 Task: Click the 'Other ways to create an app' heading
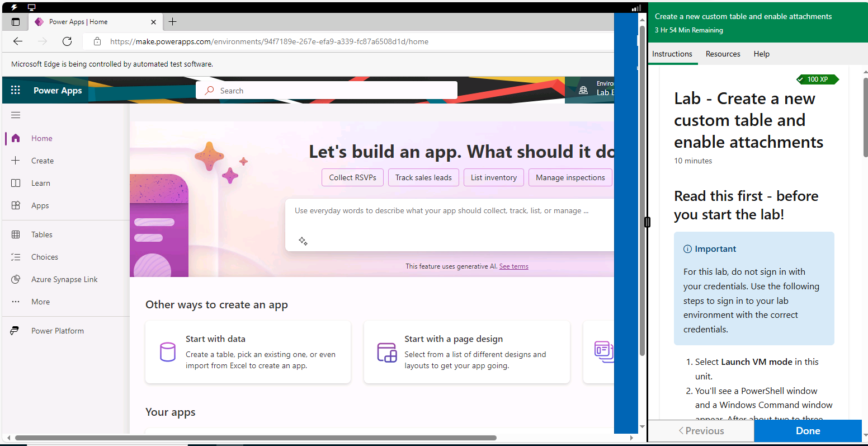[216, 304]
